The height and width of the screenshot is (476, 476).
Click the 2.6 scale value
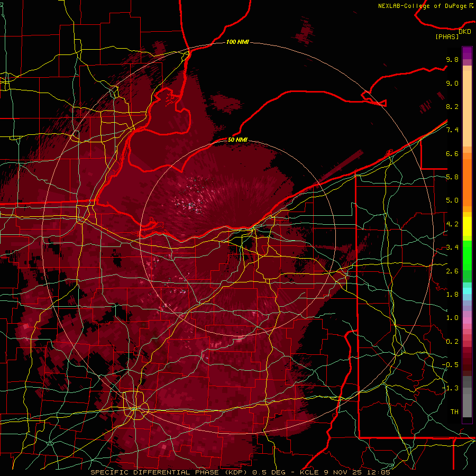pos(452,271)
